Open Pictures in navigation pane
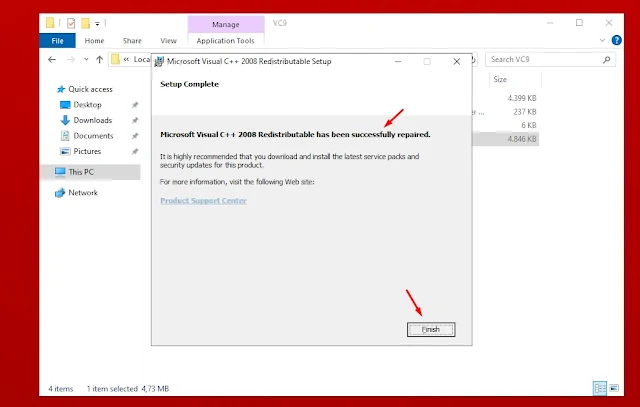 [x=87, y=151]
